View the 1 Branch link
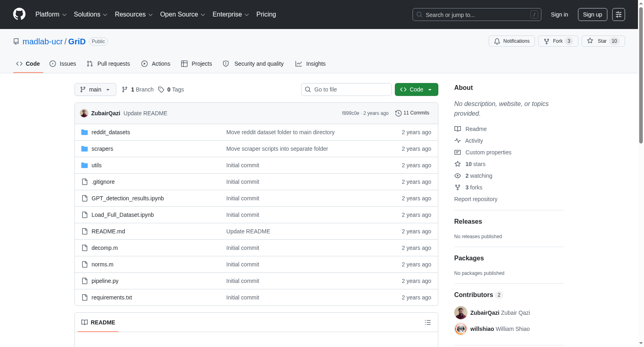This screenshot has width=644, height=347. (x=138, y=89)
